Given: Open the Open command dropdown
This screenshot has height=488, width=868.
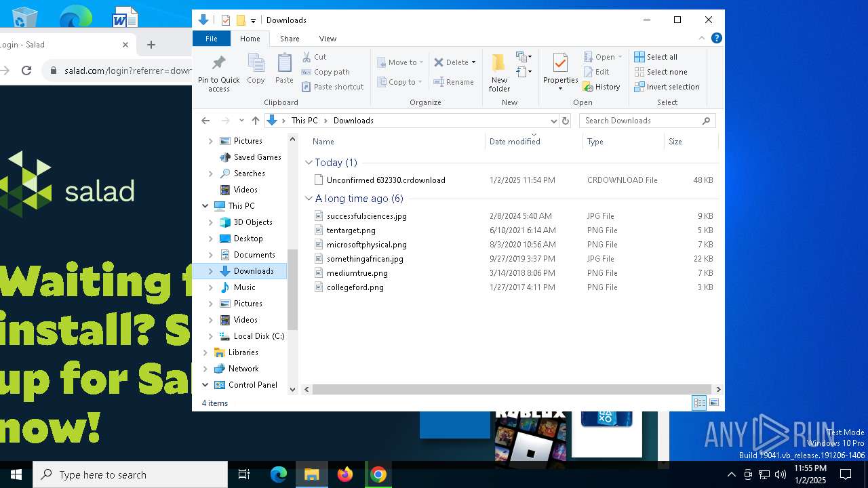Looking at the screenshot, I should pyautogui.click(x=620, y=57).
